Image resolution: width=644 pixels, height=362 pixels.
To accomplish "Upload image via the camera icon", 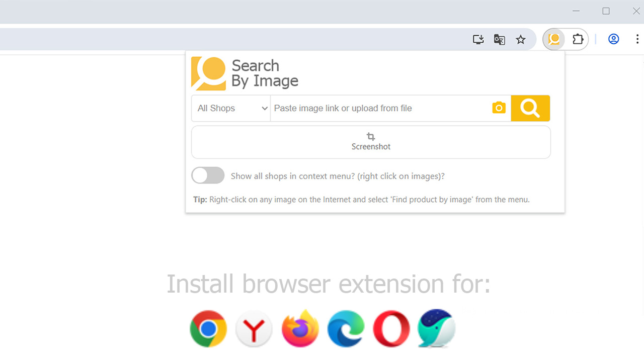I will point(499,108).
